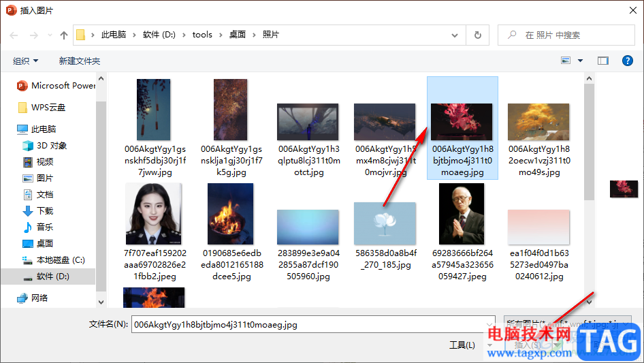The height and width of the screenshot is (363, 644).
Task: Open the view options dropdown arrow
Action: coord(580,61)
